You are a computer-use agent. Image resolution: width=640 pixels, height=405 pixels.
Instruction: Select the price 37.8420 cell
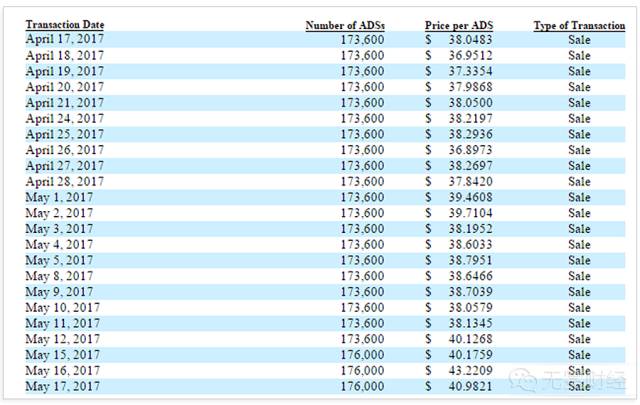click(469, 181)
